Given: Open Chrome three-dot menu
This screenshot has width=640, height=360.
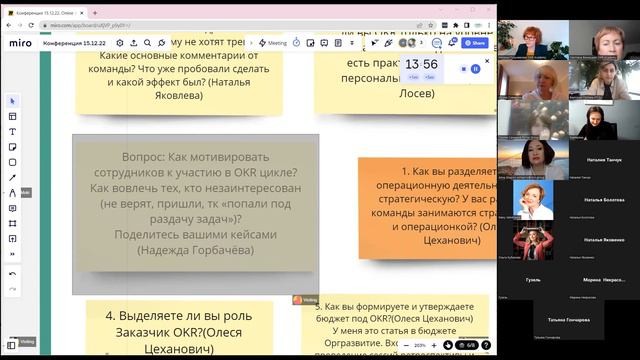Looking at the screenshot, I should (489, 25).
